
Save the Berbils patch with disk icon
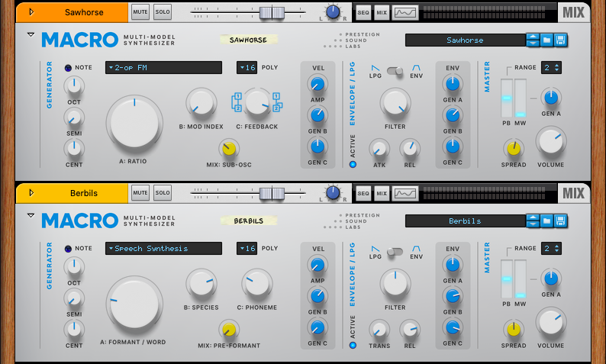(x=560, y=221)
